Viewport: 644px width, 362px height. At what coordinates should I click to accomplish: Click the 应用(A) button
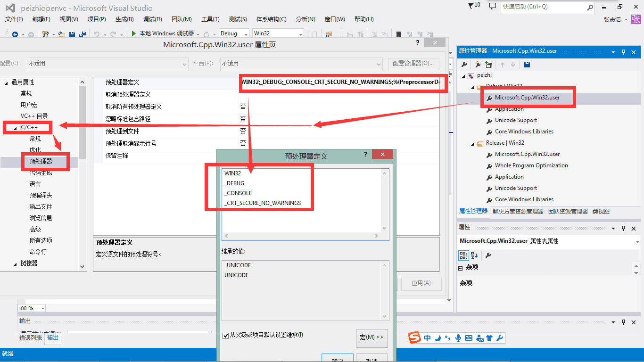tap(421, 283)
